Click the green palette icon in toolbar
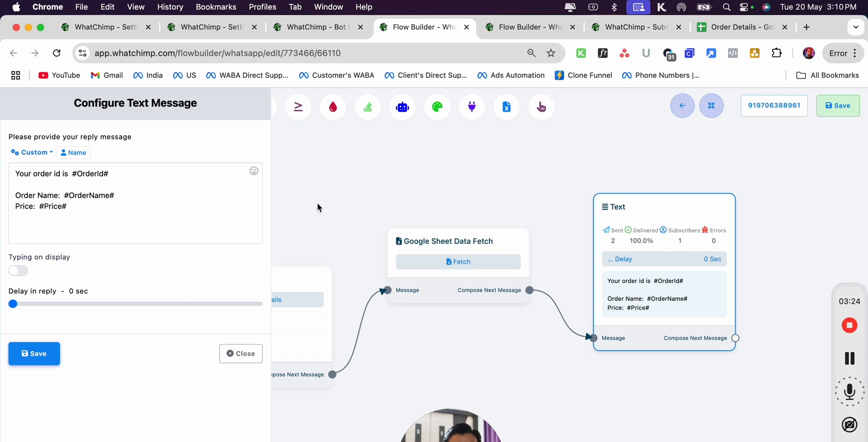Viewport: 868px width, 442px height. click(x=438, y=107)
